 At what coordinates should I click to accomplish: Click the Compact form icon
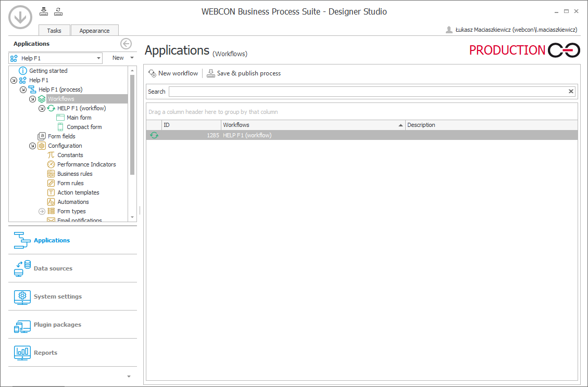(60, 127)
